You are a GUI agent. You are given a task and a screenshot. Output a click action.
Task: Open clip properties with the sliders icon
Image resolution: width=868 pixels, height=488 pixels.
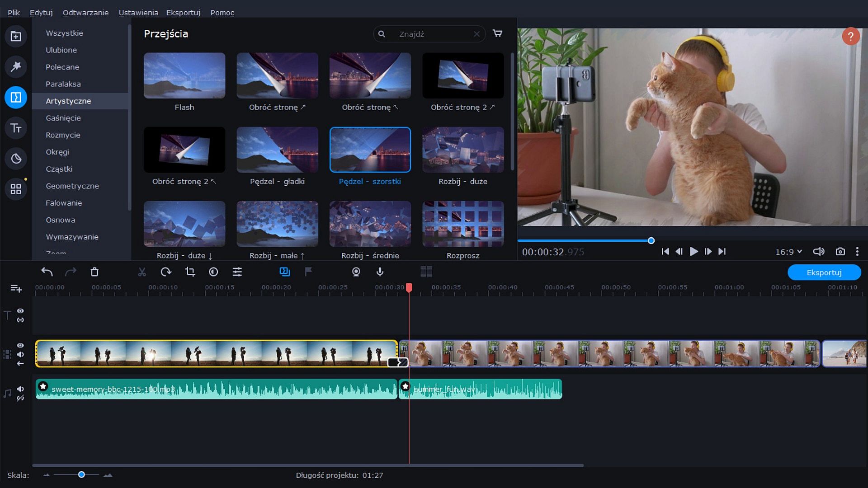click(237, 272)
